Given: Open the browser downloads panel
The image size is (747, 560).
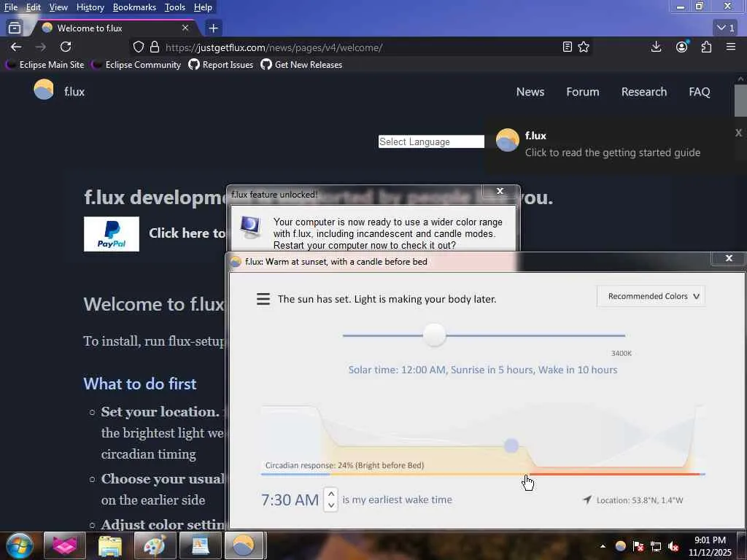Looking at the screenshot, I should pyautogui.click(x=656, y=47).
